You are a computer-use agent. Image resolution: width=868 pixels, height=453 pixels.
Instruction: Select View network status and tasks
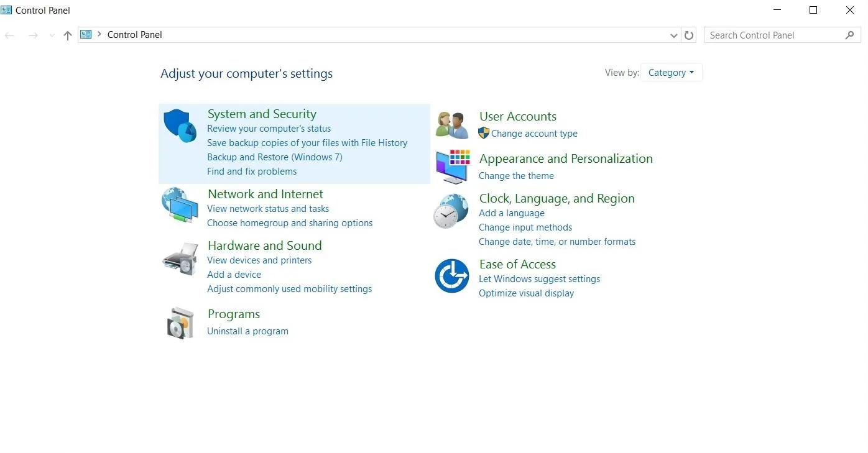[268, 209]
